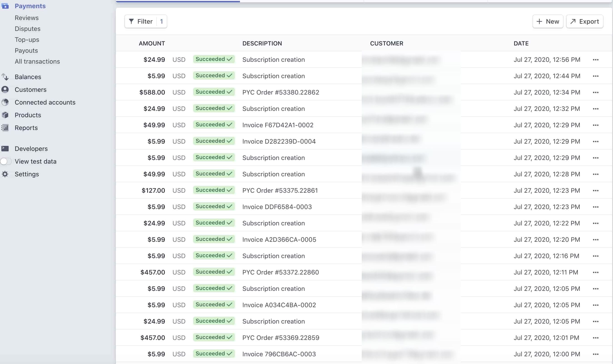Screen dimensions: 613x364
Task: Click the Export button label
Action: tap(589, 21)
